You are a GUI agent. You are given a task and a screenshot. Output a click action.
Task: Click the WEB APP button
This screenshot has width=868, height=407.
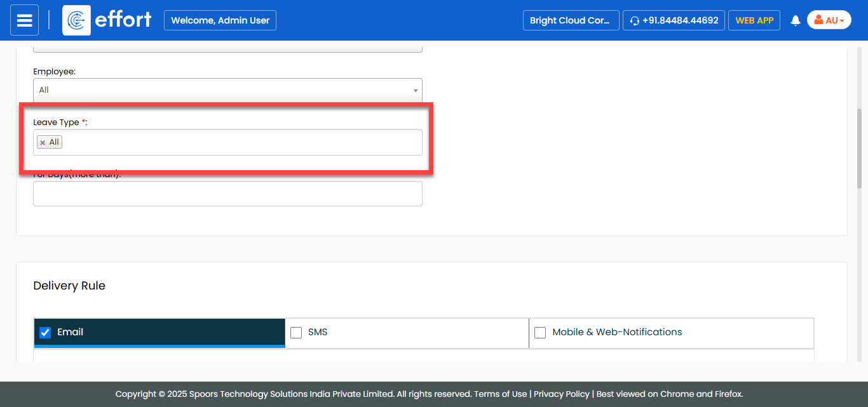[754, 20]
